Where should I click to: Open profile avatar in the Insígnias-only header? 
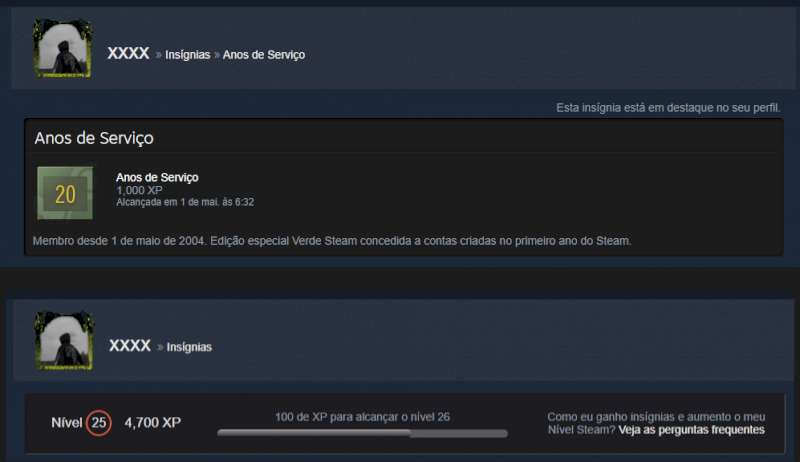pos(64,340)
